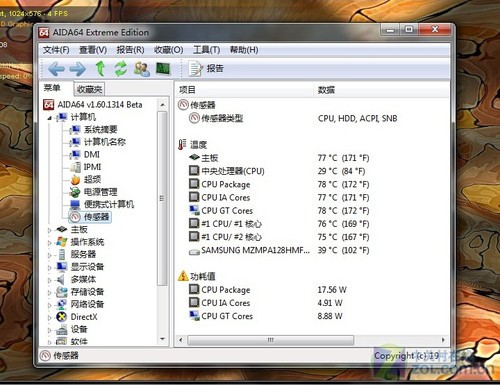Image resolution: width=500 pixels, height=385 pixels.
Task: Open the 工具(T) menu
Action: [x=206, y=50]
